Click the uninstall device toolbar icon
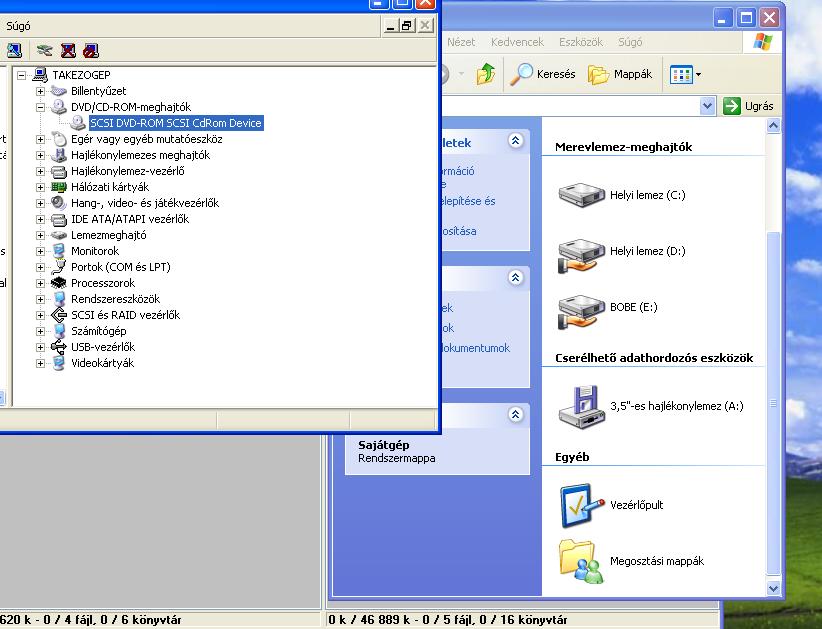 (x=68, y=50)
